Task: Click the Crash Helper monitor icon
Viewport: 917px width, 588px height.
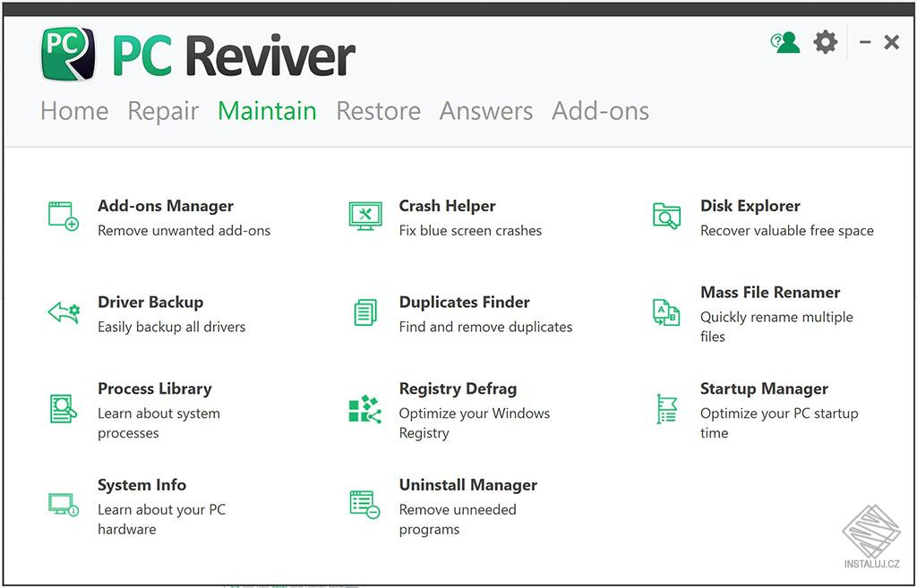Action: (365, 216)
